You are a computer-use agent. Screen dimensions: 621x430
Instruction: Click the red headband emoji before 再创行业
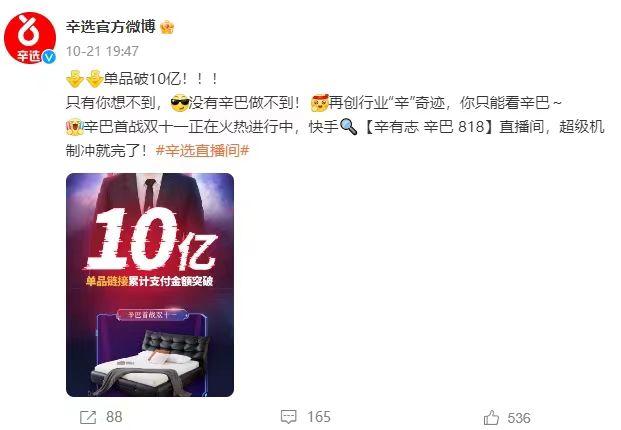[x=320, y=103]
